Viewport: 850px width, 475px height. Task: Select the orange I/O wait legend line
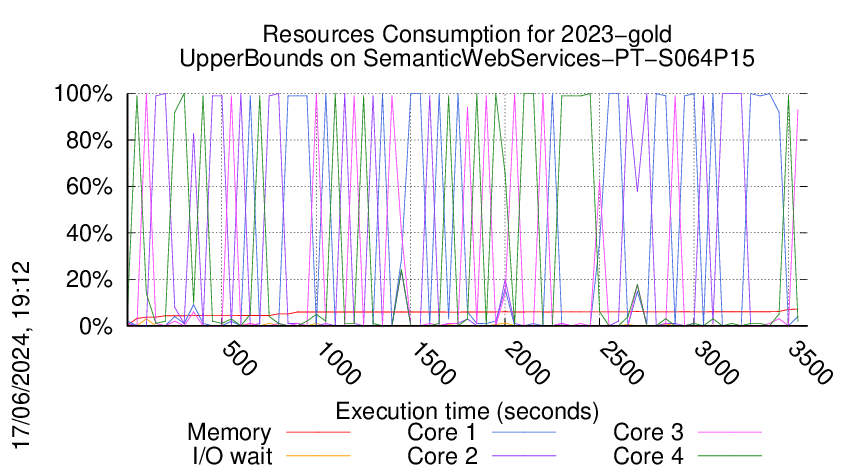(318, 456)
